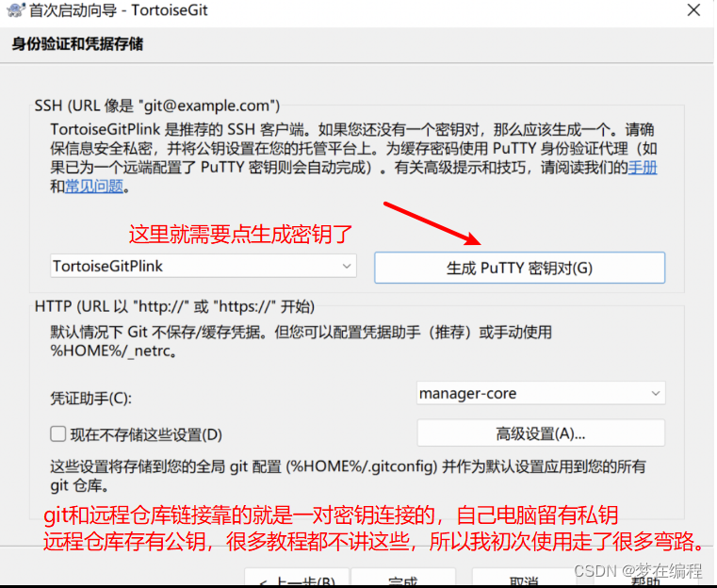Click the 上一步(B) back button

297,578
